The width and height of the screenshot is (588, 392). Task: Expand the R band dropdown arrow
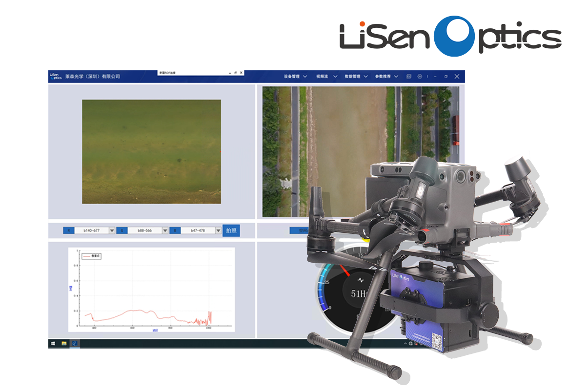(x=112, y=230)
